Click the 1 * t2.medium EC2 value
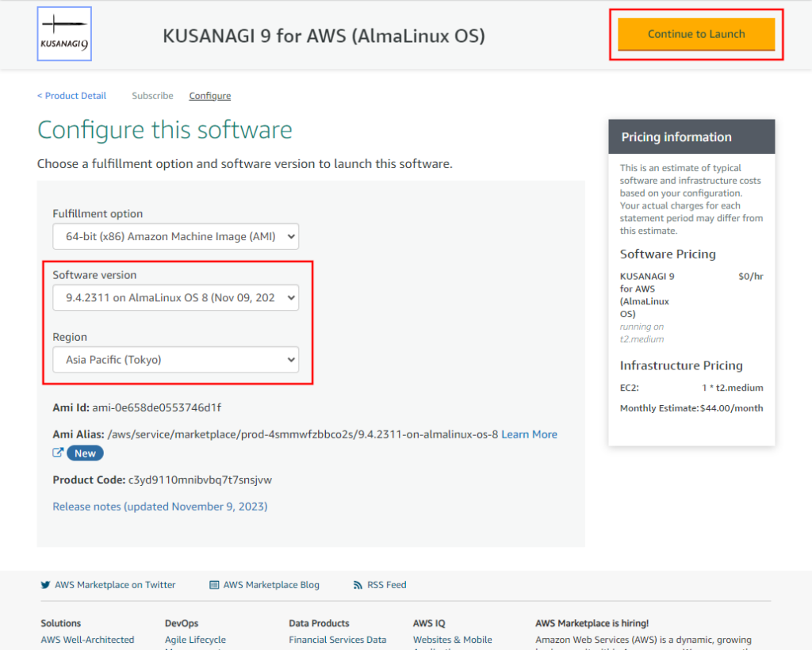Screen dimensions: 812x650 pos(733,388)
